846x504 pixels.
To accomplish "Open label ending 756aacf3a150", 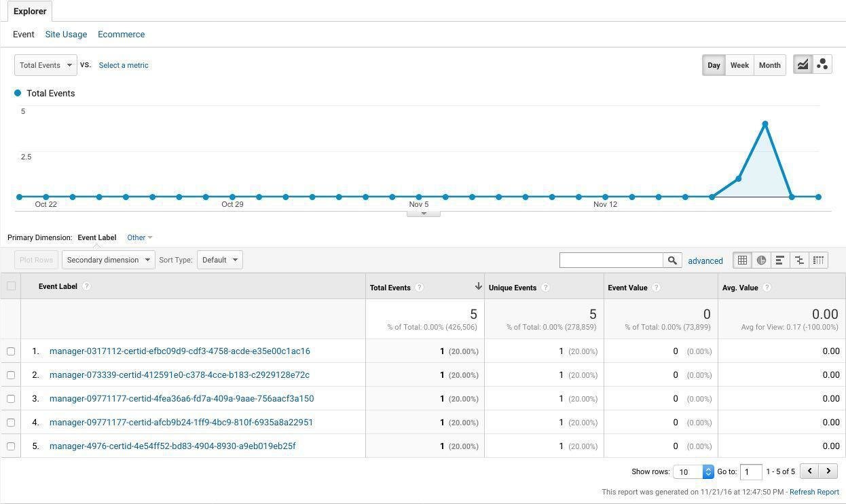I will click(182, 399).
